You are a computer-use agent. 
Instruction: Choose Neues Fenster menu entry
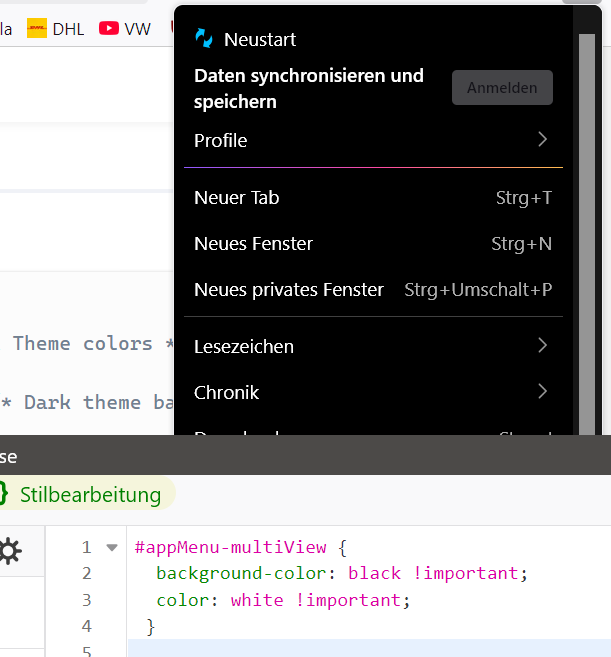tap(253, 244)
